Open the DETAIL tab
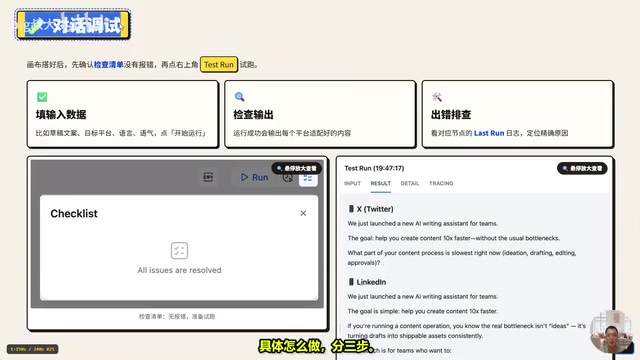Screen dimensions: 640x360 410,183
